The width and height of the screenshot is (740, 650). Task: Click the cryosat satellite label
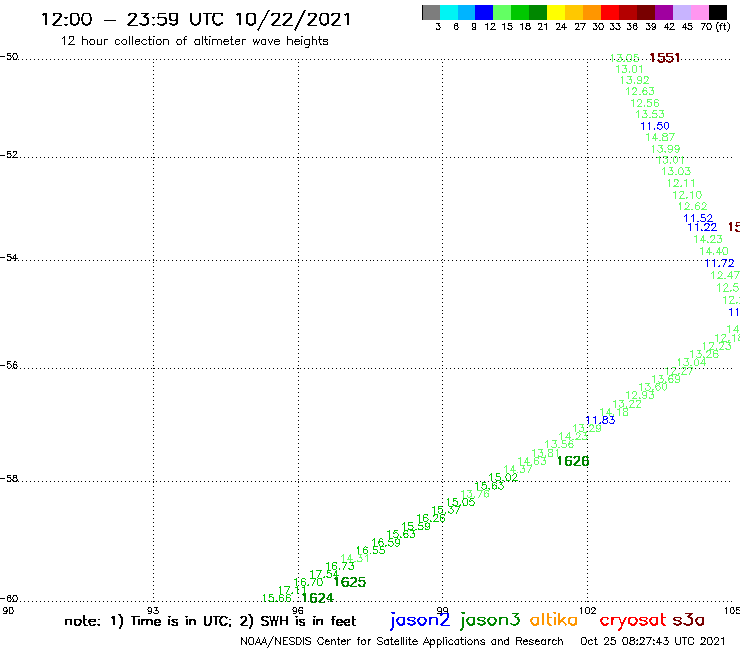point(633,621)
